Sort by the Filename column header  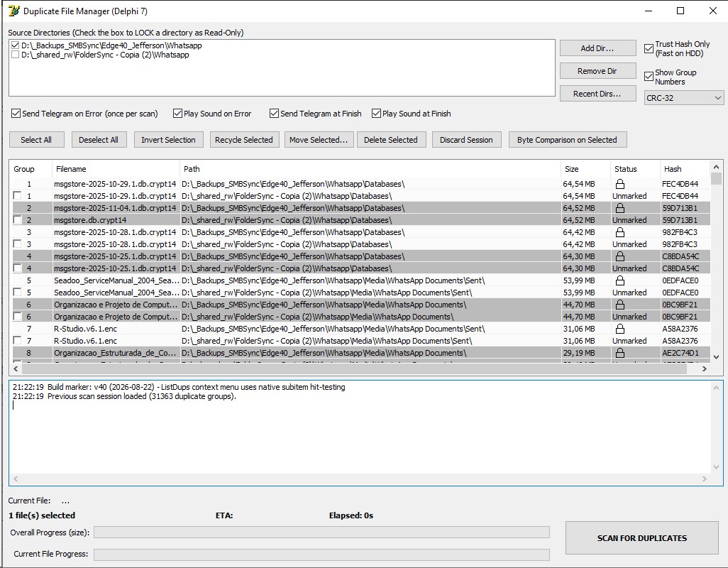[x=116, y=169]
